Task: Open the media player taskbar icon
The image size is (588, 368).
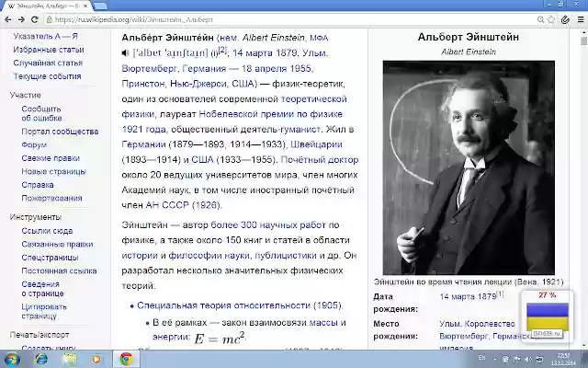Action: tap(96, 360)
